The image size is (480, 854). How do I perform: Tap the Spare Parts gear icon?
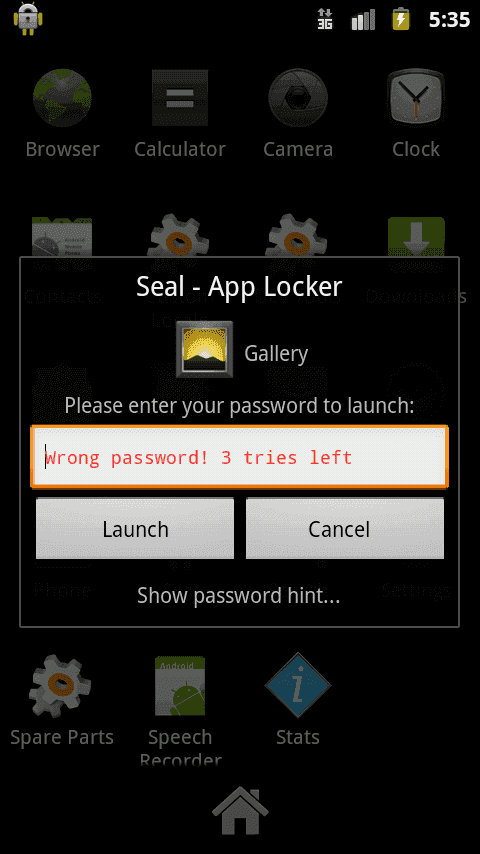pyautogui.click(x=60, y=685)
